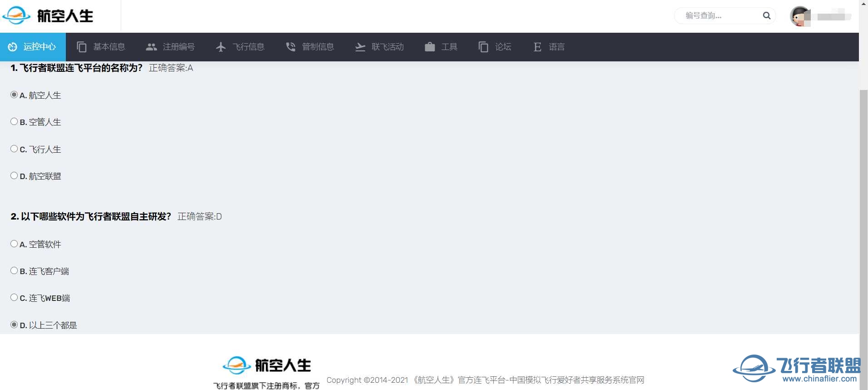868x390 pixels.
Task: Open the 联飞活动 menu
Action: pos(379,47)
